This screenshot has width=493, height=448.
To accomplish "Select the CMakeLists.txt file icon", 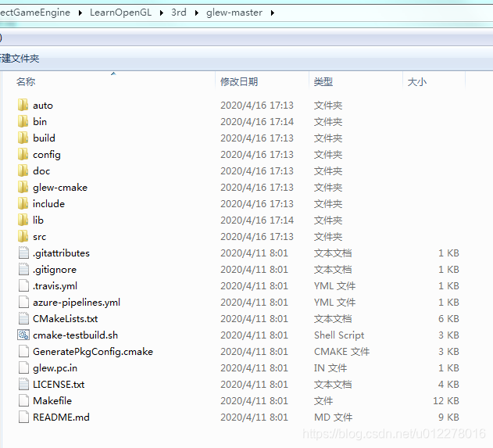I will [23, 318].
